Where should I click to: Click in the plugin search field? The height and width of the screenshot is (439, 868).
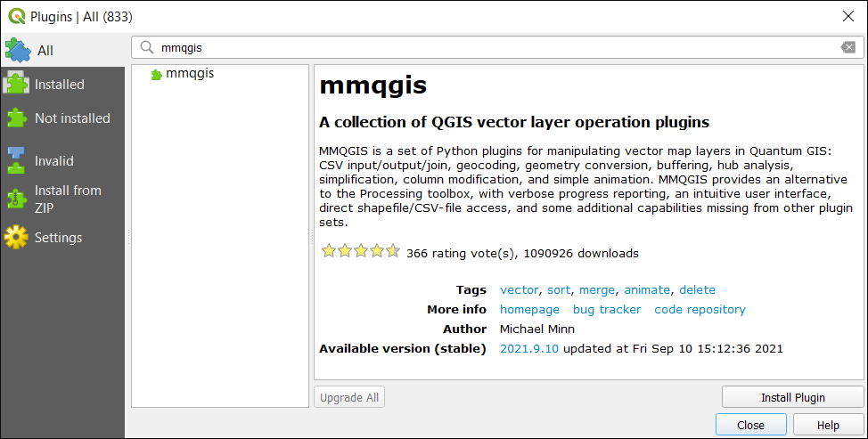(x=497, y=47)
